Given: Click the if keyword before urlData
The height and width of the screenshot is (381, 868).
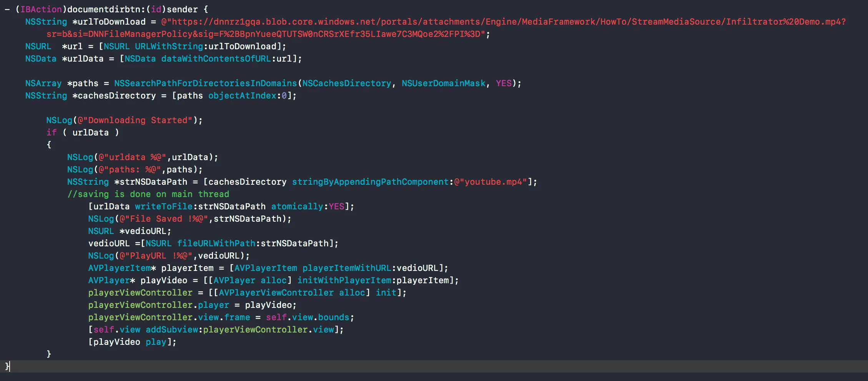Looking at the screenshot, I should click(52, 132).
